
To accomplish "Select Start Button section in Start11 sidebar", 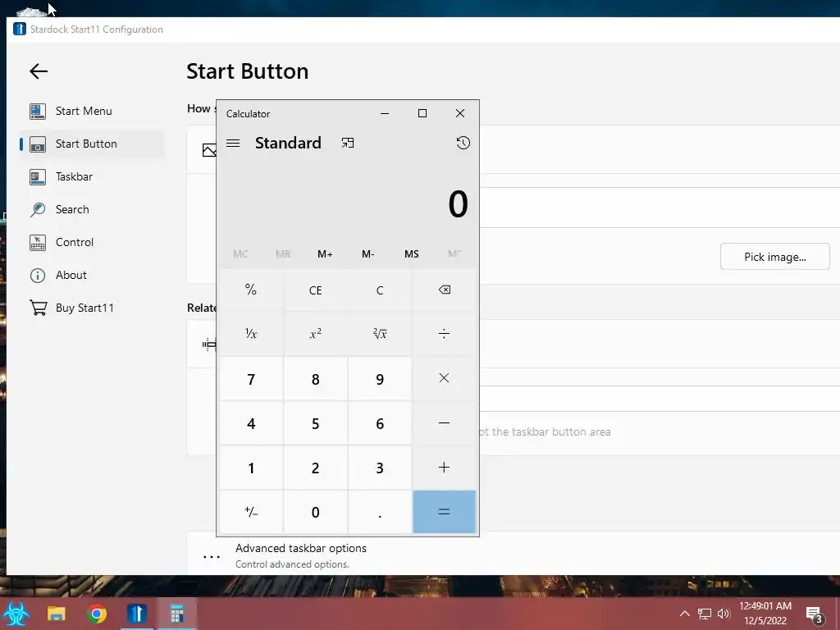I will point(91,144).
